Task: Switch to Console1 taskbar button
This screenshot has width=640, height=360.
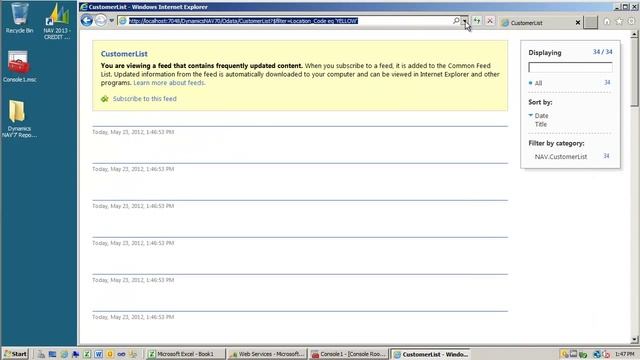Action: pos(349,354)
